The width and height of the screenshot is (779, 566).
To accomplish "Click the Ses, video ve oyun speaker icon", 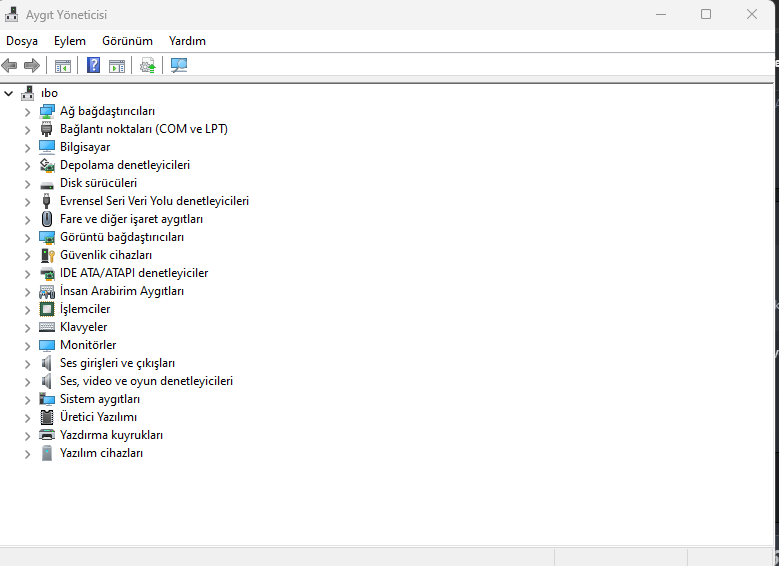I will pyautogui.click(x=46, y=381).
